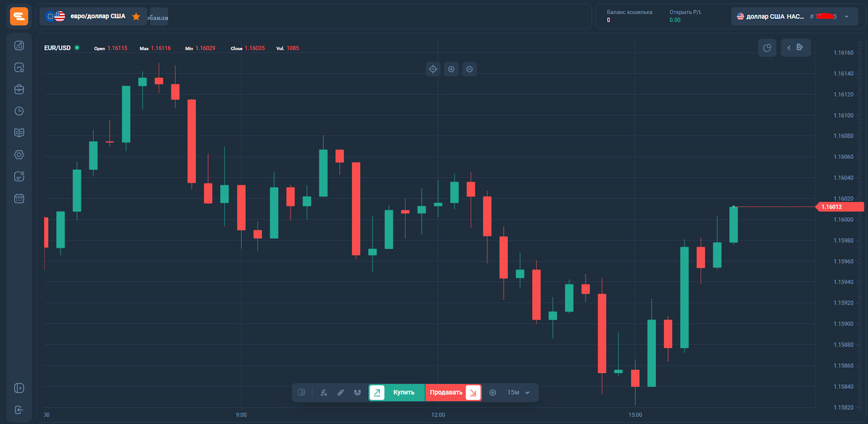The width and height of the screenshot is (868, 424).
Task: Click the add instrument tab
Action: (x=158, y=17)
